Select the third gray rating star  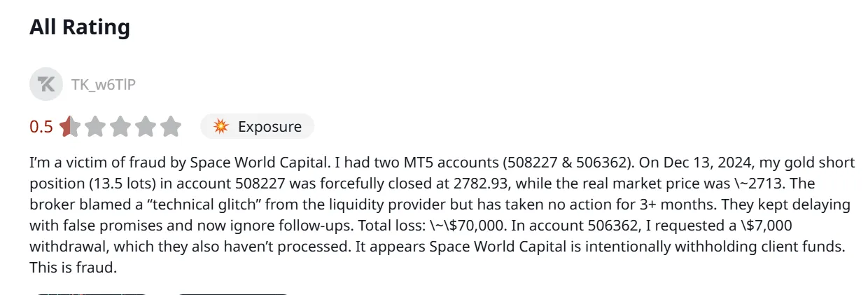pyautogui.click(x=120, y=127)
